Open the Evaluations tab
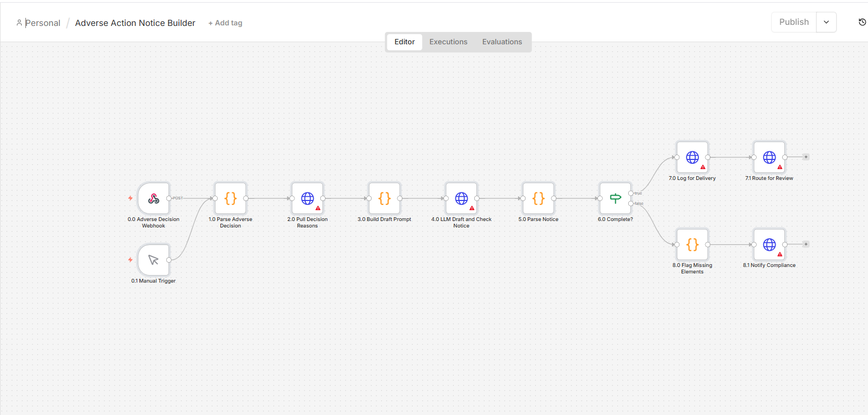The image size is (868, 415). pos(502,42)
